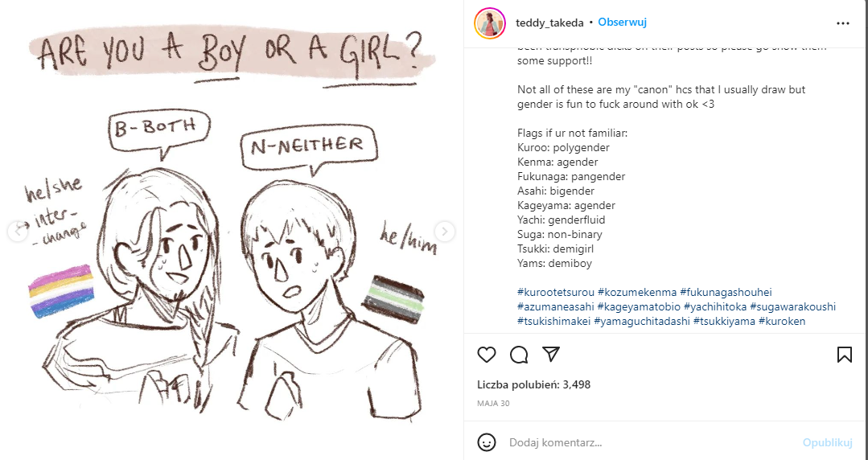This screenshot has width=868, height=460.
Task: Open comments with the speech bubble icon
Action: (x=519, y=355)
